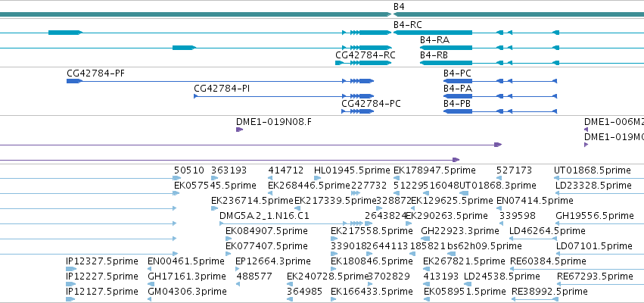Select the GM04306.3prime EST label
Screen dimensions: 644x303
[x=187, y=292]
